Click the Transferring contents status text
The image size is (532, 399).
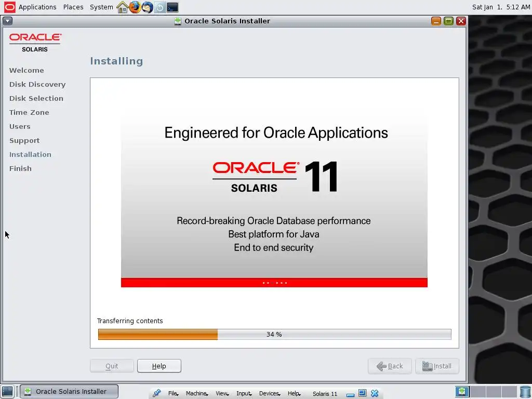(x=130, y=321)
